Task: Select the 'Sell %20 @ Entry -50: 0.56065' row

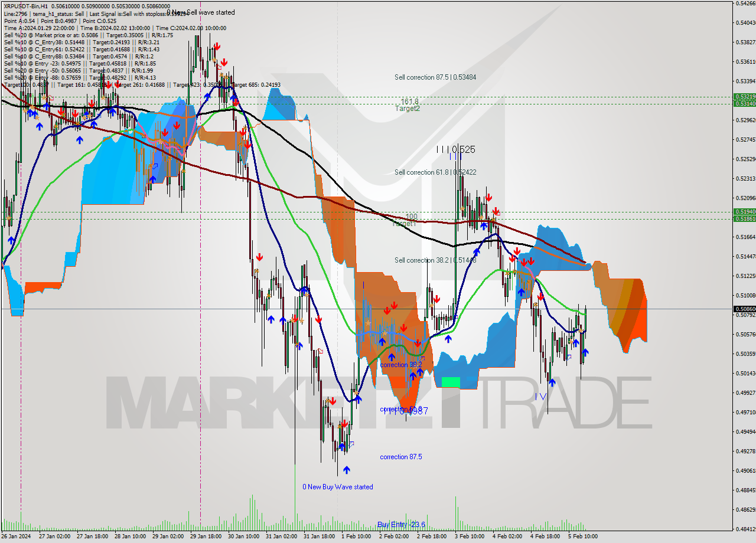Action: [78, 70]
